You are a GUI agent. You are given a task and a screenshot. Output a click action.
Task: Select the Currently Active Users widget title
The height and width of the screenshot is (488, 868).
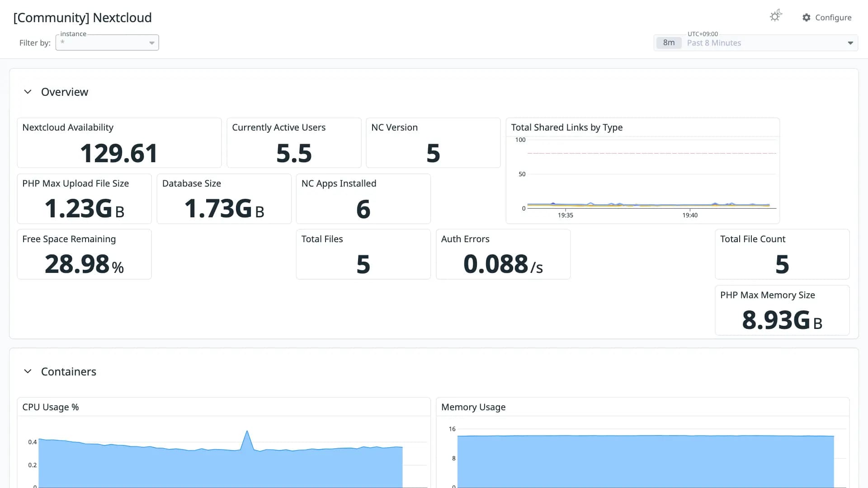278,127
